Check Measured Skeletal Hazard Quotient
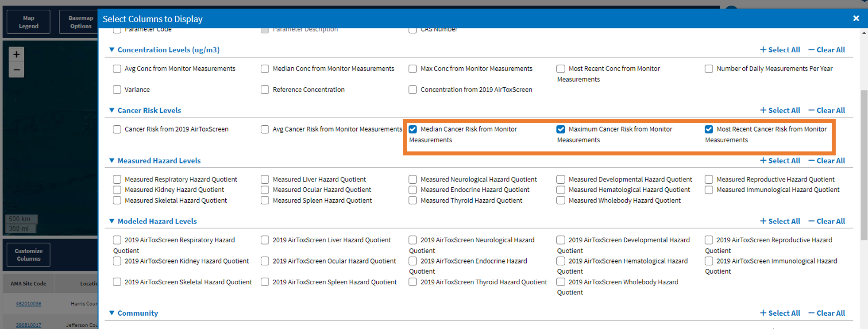The width and height of the screenshot is (868, 329). 117,200
